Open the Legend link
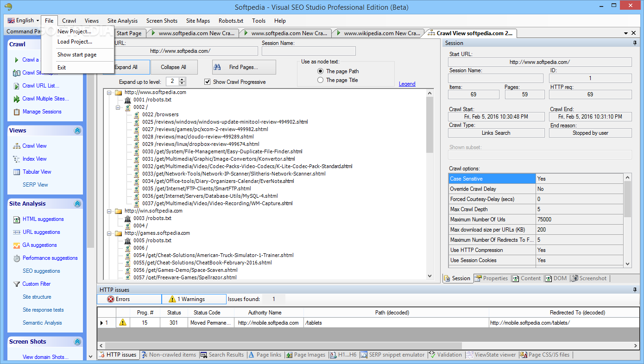Screen dimensions: 644x364 pos(407,84)
